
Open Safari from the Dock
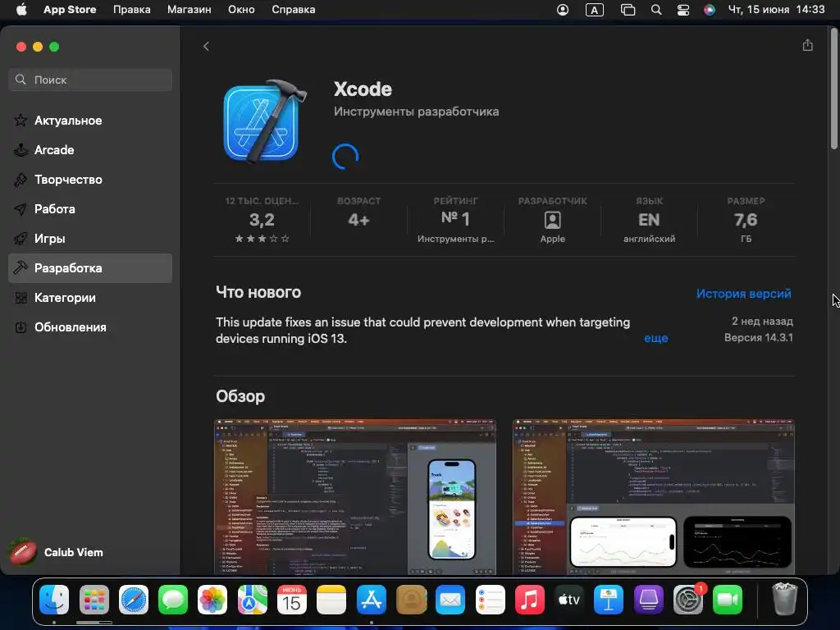(x=134, y=600)
